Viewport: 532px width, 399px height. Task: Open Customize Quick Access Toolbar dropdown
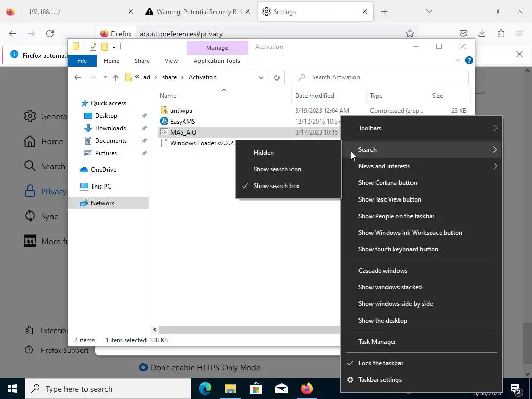(114, 47)
